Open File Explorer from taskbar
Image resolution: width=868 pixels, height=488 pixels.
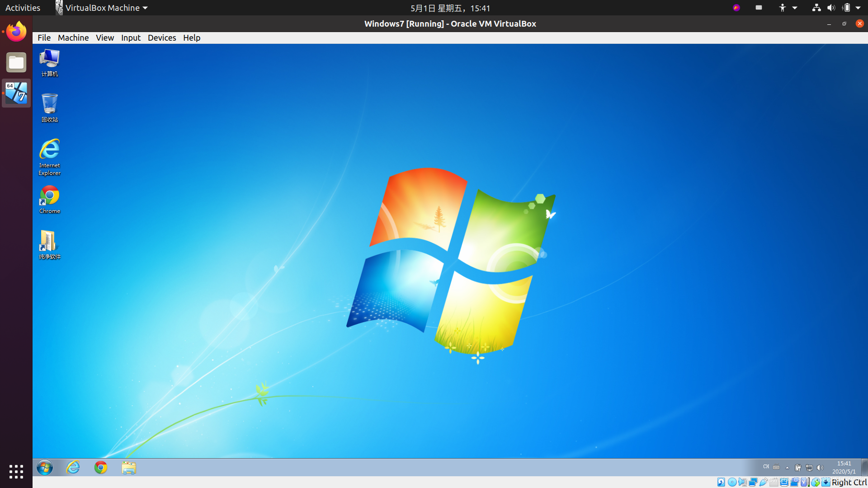click(x=129, y=467)
